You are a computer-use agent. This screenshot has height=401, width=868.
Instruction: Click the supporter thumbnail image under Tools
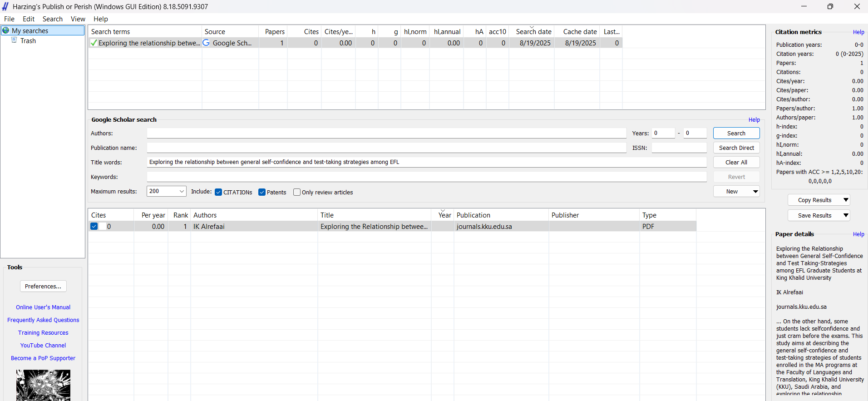click(43, 385)
